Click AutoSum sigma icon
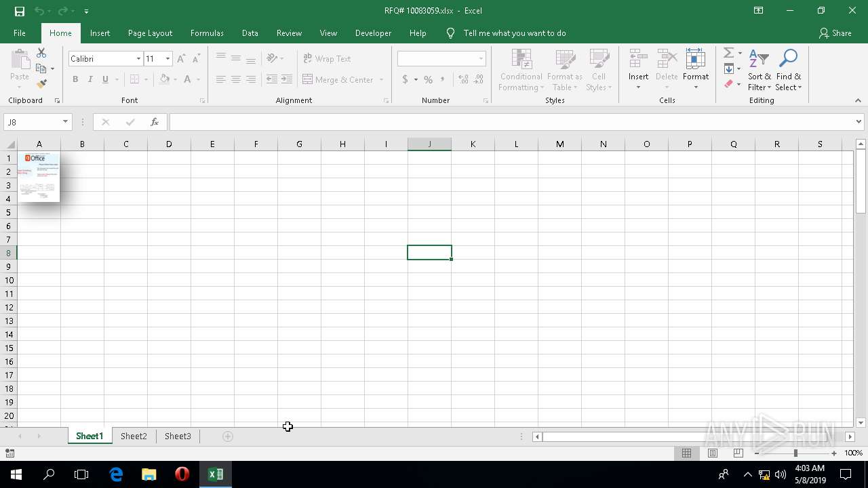Viewport: 868px width, 488px height. pyautogui.click(x=728, y=53)
